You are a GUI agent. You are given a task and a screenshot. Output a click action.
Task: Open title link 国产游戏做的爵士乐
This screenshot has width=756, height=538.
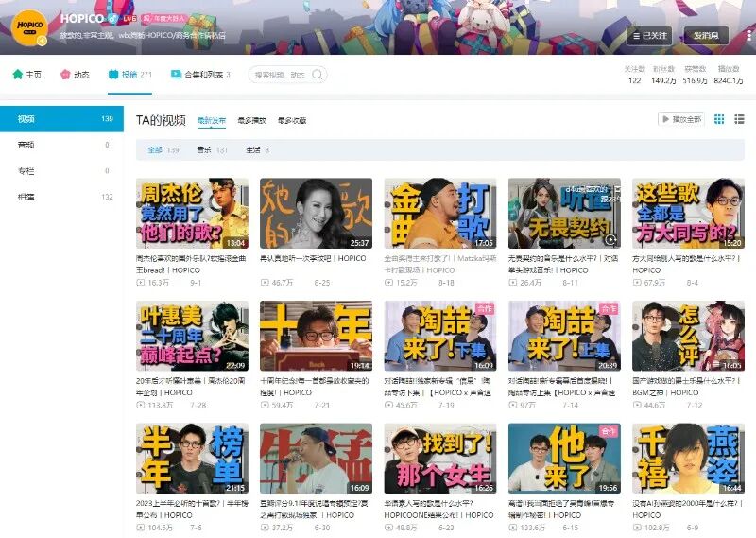(687, 387)
